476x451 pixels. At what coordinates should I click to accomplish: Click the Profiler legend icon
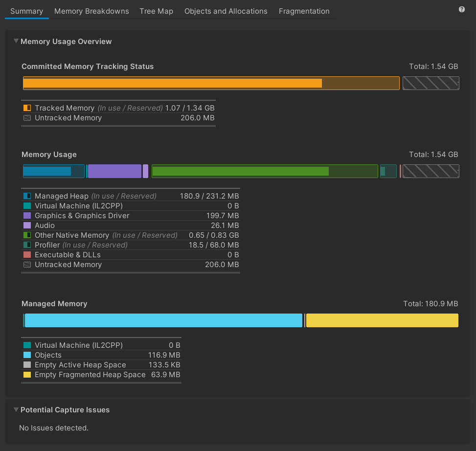coord(27,245)
